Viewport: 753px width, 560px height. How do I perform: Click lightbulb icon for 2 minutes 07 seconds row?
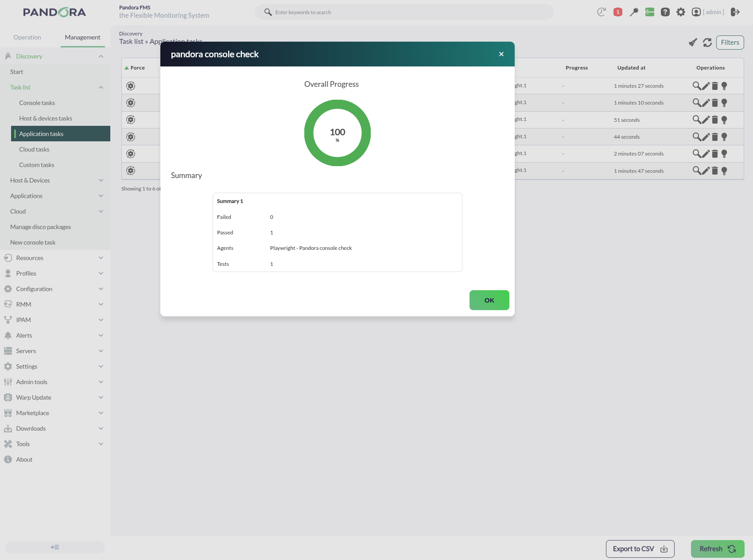point(724,154)
